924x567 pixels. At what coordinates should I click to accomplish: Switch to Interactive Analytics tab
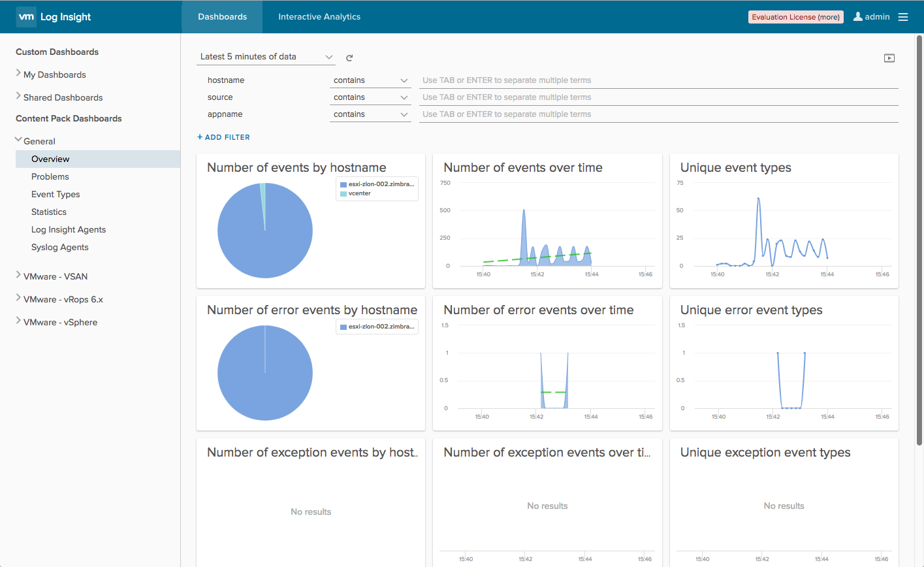pos(319,17)
